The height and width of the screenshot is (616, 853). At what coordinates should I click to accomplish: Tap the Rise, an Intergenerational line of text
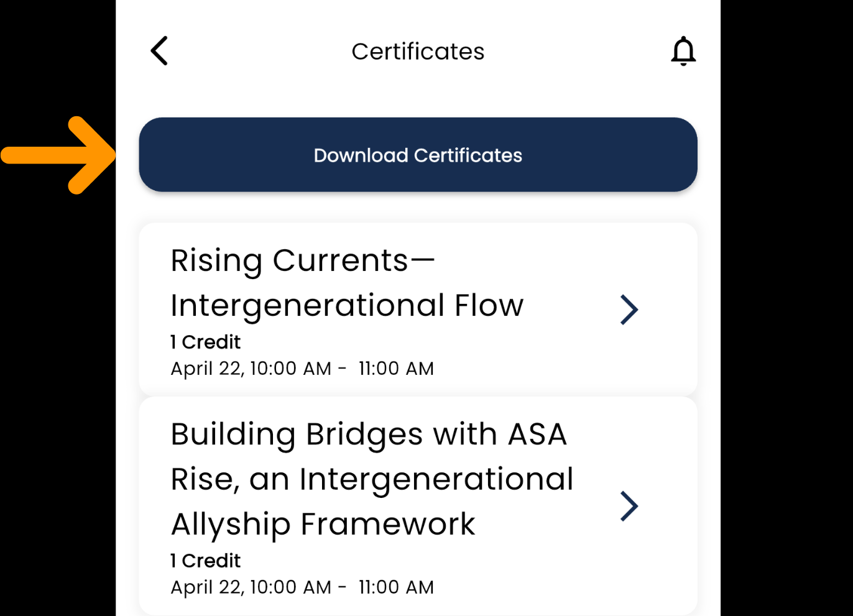pyautogui.click(x=372, y=479)
